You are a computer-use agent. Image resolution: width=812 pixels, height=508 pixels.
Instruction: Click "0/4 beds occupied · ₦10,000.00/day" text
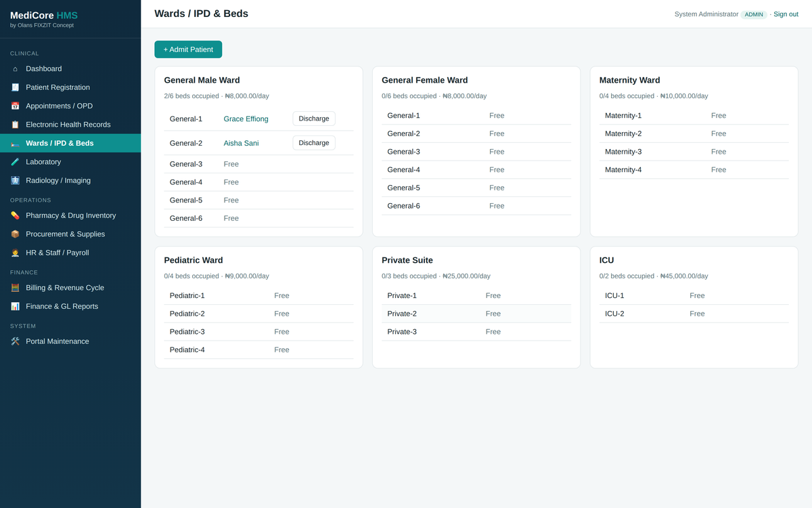[x=654, y=96]
